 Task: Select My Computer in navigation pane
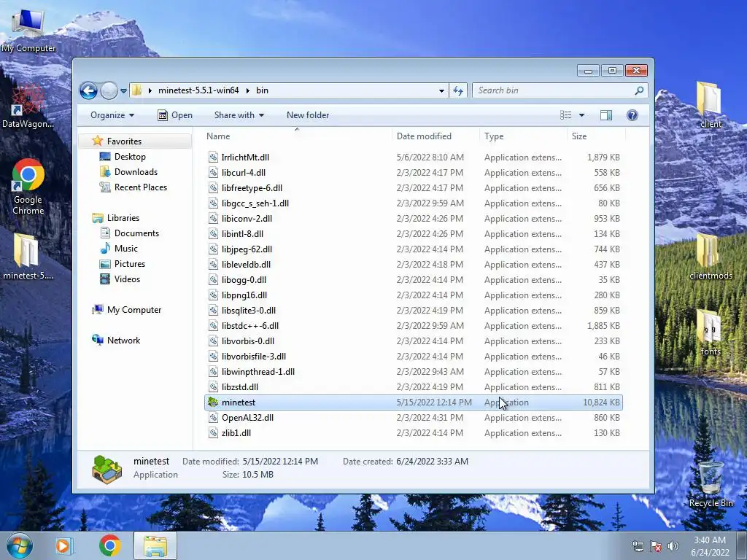coord(134,310)
